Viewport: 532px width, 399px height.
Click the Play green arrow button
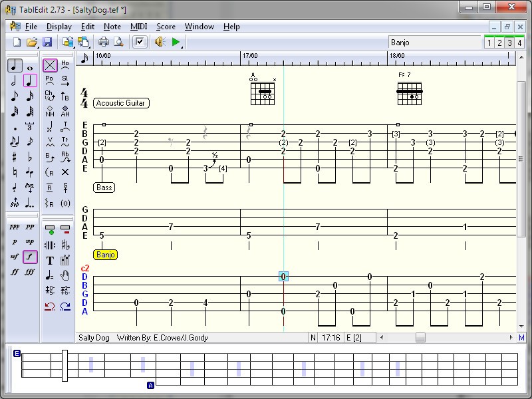(x=176, y=43)
